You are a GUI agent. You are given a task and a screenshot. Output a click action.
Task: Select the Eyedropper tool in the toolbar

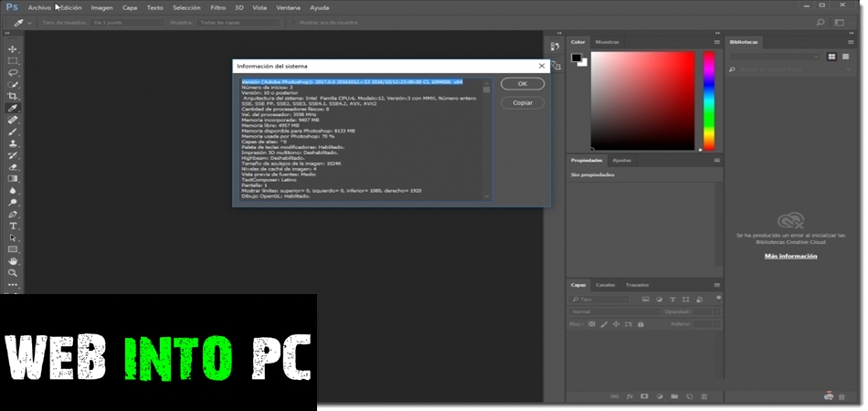tap(13, 108)
